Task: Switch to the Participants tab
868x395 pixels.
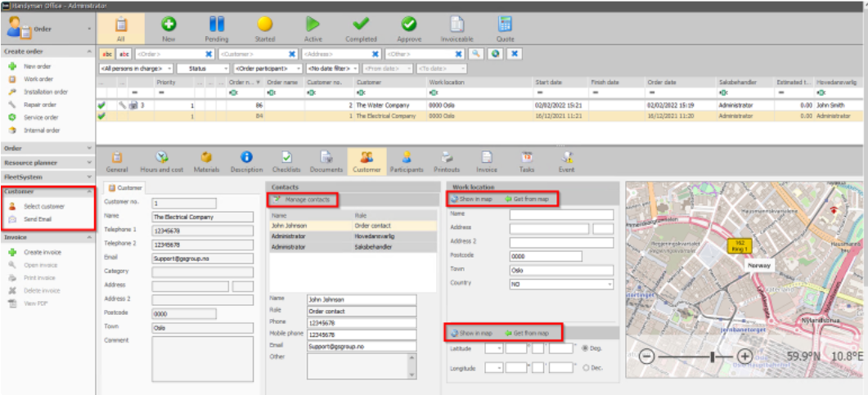Action: [407, 162]
